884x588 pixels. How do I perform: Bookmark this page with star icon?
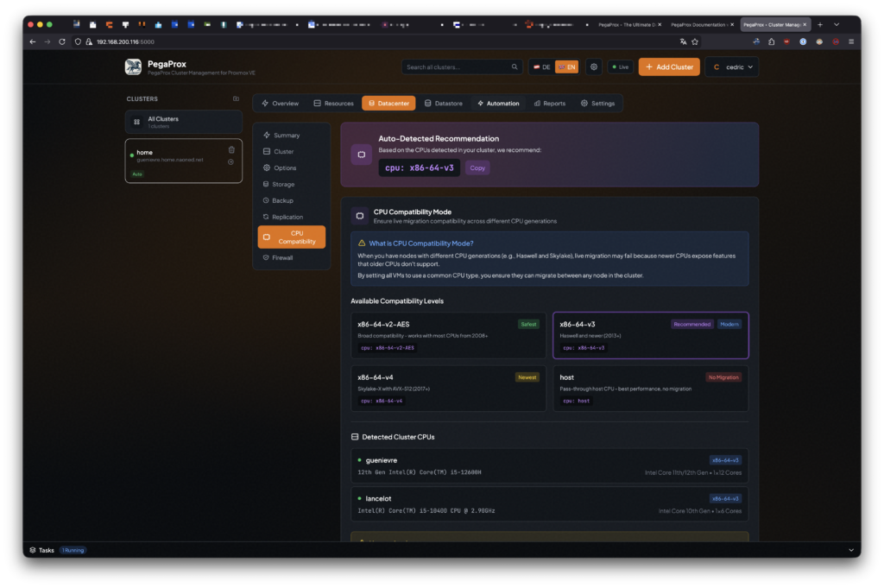695,41
